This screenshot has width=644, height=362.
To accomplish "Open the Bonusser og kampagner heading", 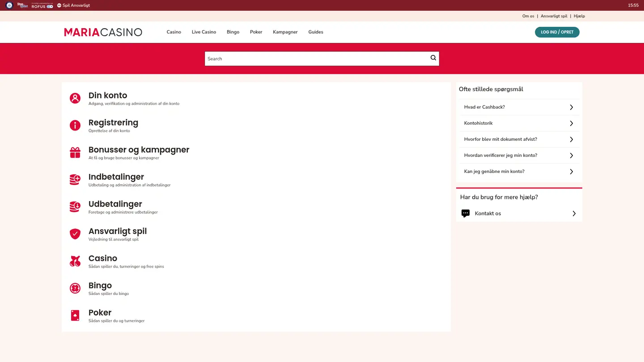I will click(x=139, y=150).
